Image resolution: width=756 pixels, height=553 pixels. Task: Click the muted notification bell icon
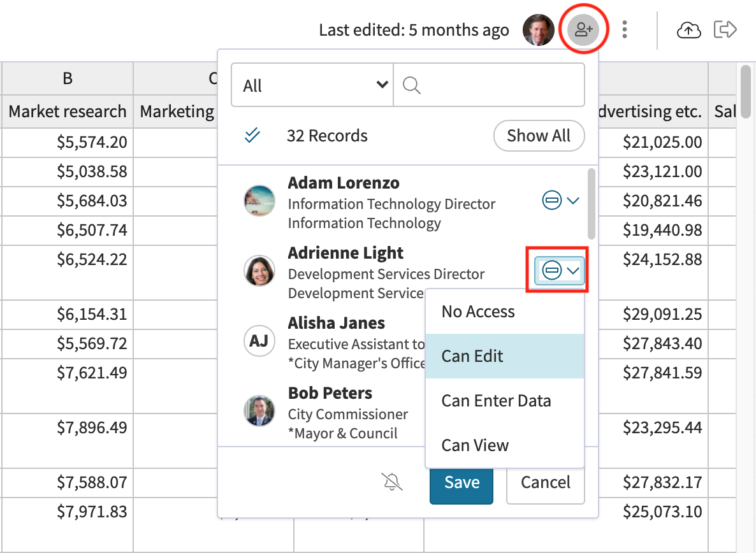(393, 482)
